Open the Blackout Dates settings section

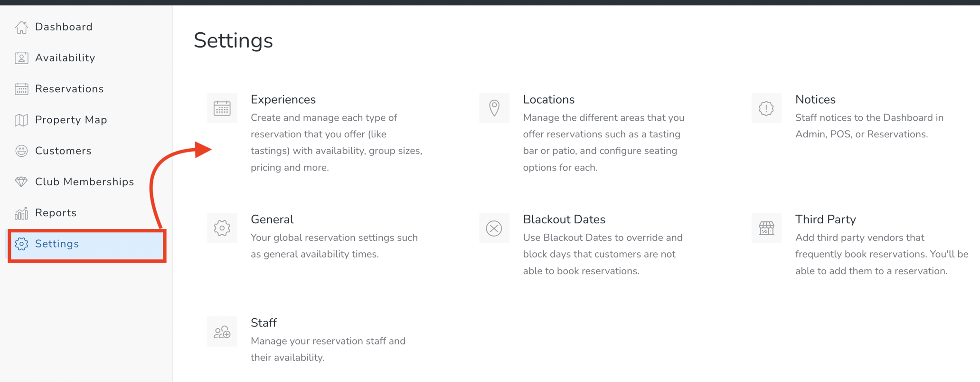click(x=564, y=219)
